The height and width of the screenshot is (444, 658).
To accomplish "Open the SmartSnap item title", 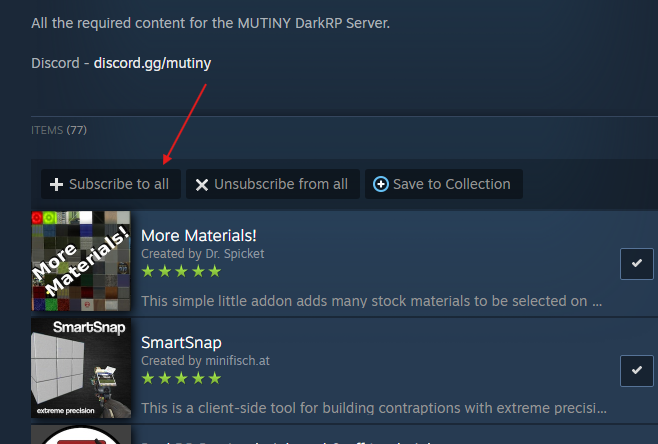I will [181, 343].
